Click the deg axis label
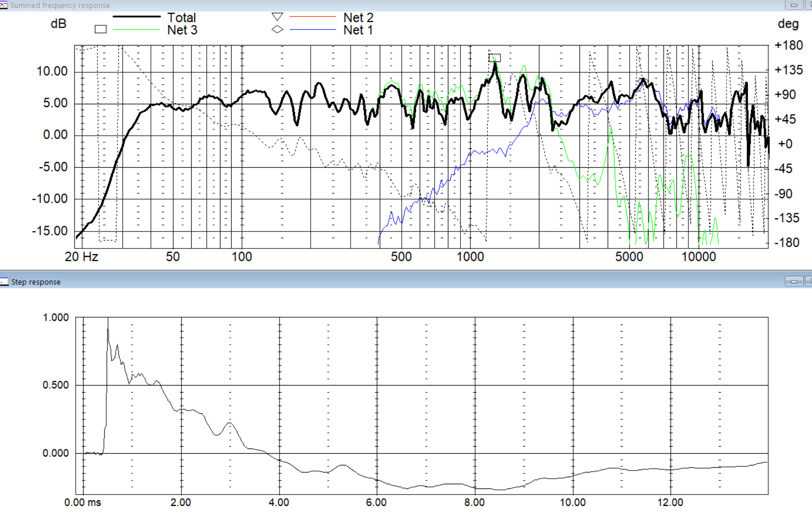Screen dimensions: 812x526 (788, 24)
